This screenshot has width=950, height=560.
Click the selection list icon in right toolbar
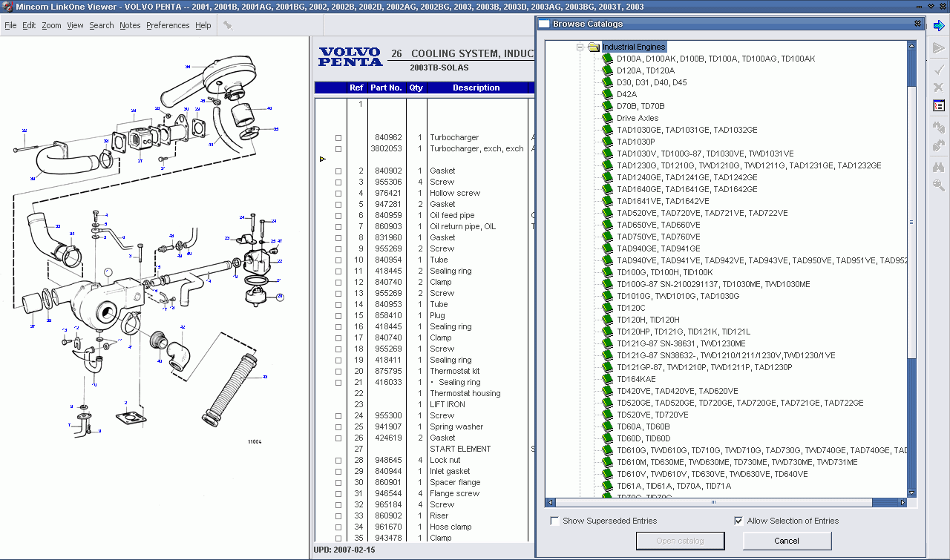click(939, 106)
